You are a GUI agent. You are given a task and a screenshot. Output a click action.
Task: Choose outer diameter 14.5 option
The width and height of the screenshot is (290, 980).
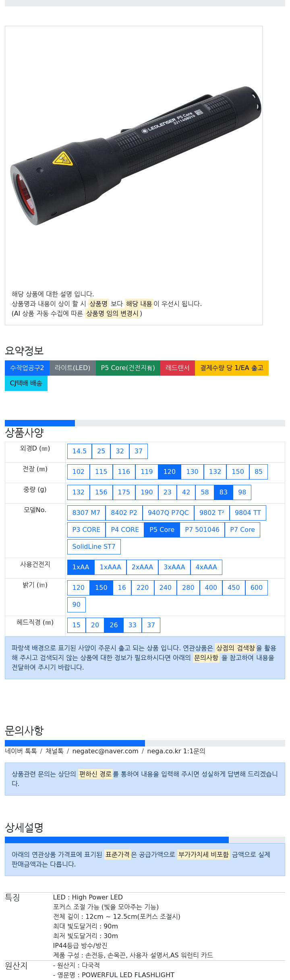(x=79, y=451)
